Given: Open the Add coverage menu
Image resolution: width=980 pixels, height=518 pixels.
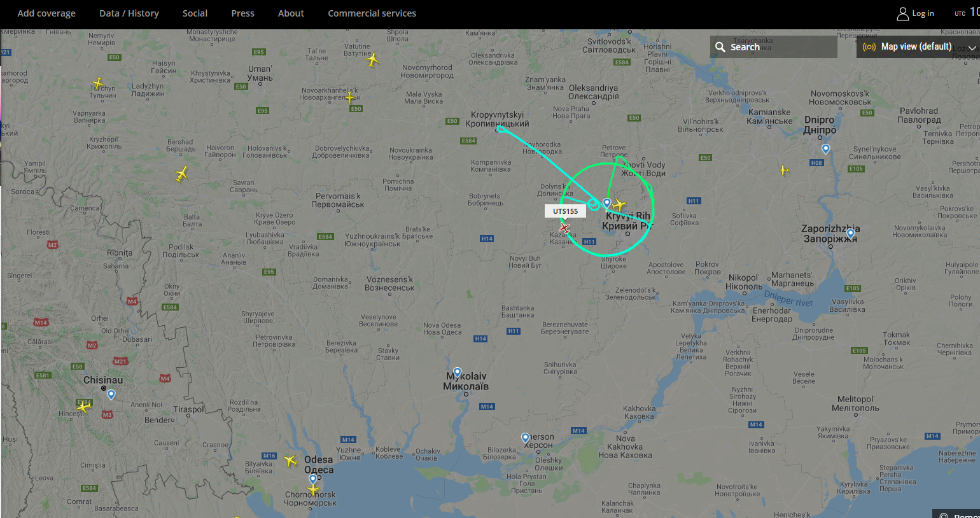Looking at the screenshot, I should tap(46, 13).
